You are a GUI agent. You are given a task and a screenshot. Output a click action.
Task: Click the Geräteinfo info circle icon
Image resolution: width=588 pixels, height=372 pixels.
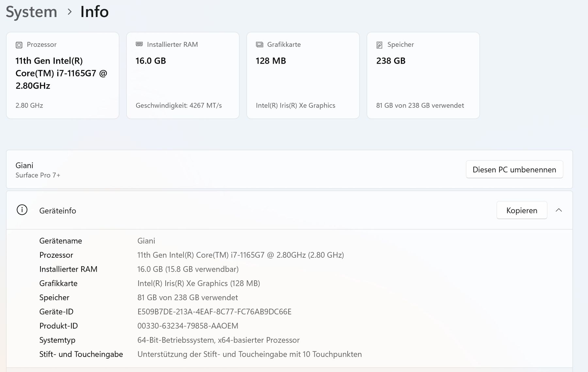point(22,210)
